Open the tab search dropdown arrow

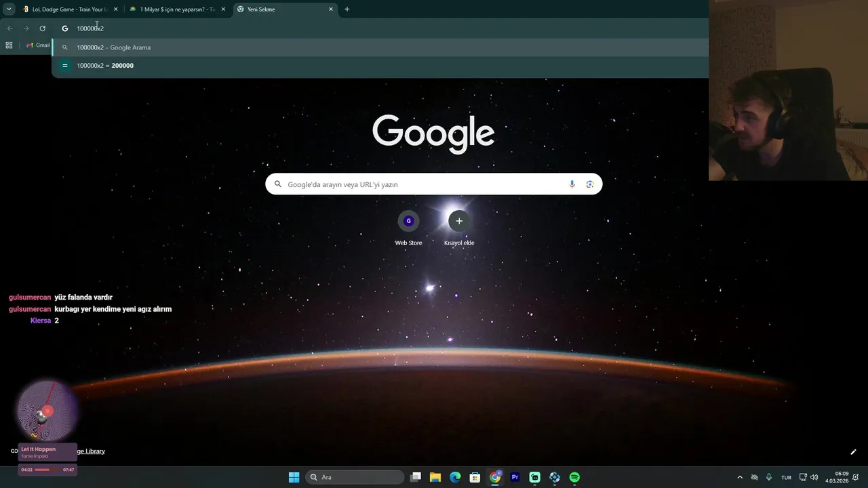(9, 9)
